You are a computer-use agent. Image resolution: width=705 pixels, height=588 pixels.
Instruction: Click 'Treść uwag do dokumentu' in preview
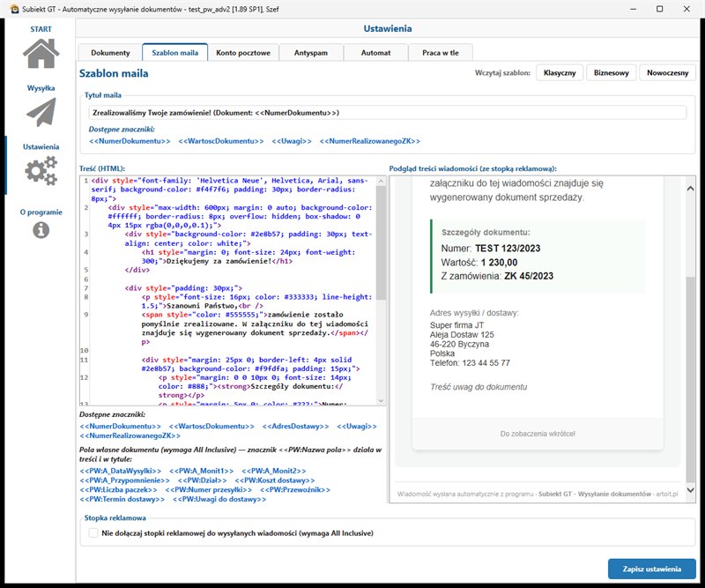pos(479,387)
